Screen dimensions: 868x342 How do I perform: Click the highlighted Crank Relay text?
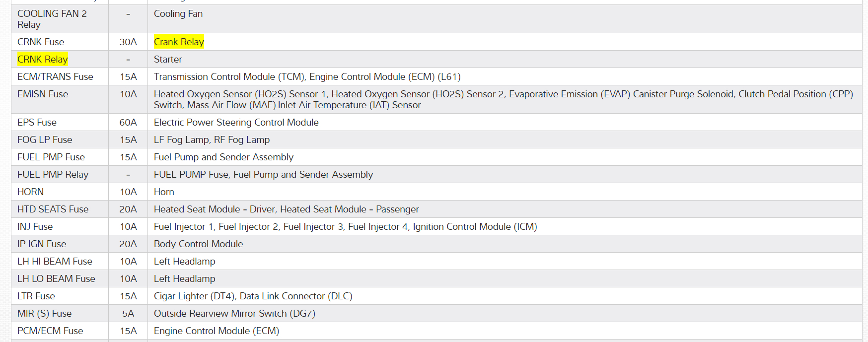coord(179,42)
